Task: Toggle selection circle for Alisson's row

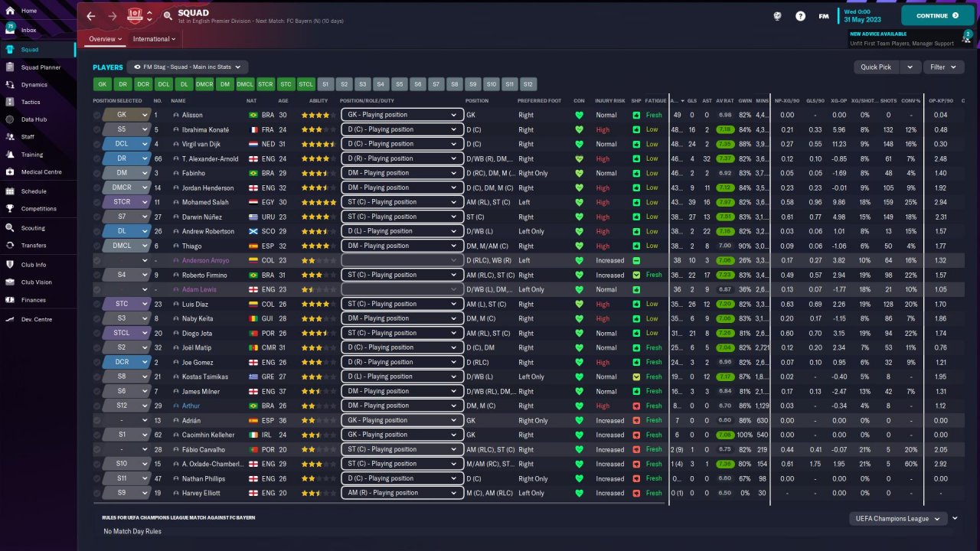Action: (97, 115)
